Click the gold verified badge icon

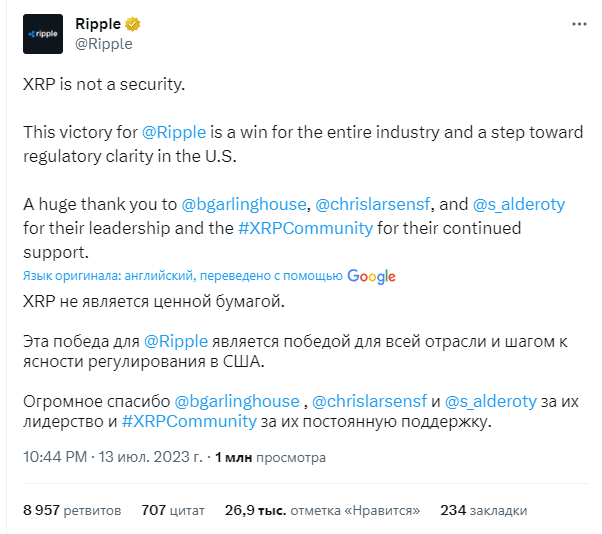click(x=131, y=24)
